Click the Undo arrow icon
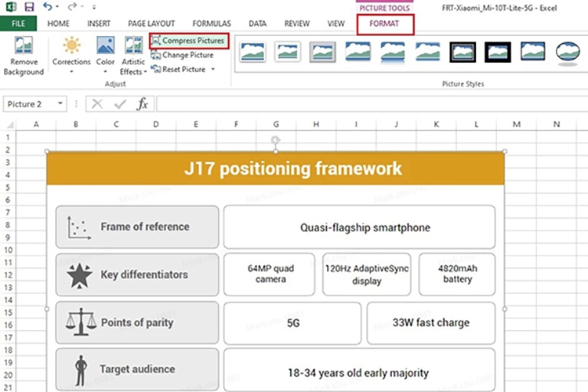The image size is (588, 392). [47, 6]
